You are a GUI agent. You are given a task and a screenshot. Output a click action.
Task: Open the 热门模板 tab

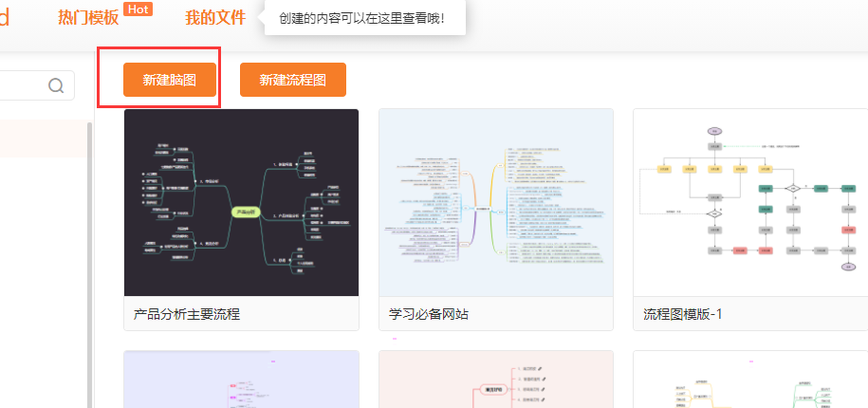[88, 18]
